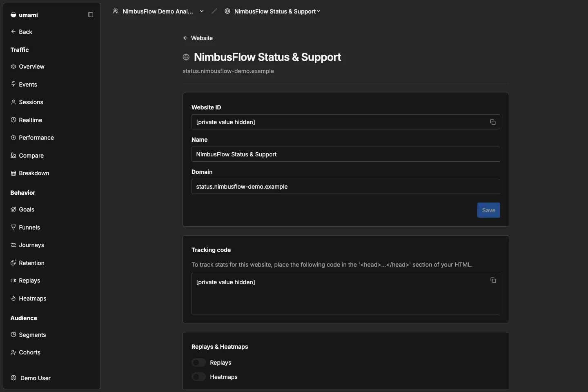Click the Domain input field
The height and width of the screenshot is (392, 588).
coord(345,187)
